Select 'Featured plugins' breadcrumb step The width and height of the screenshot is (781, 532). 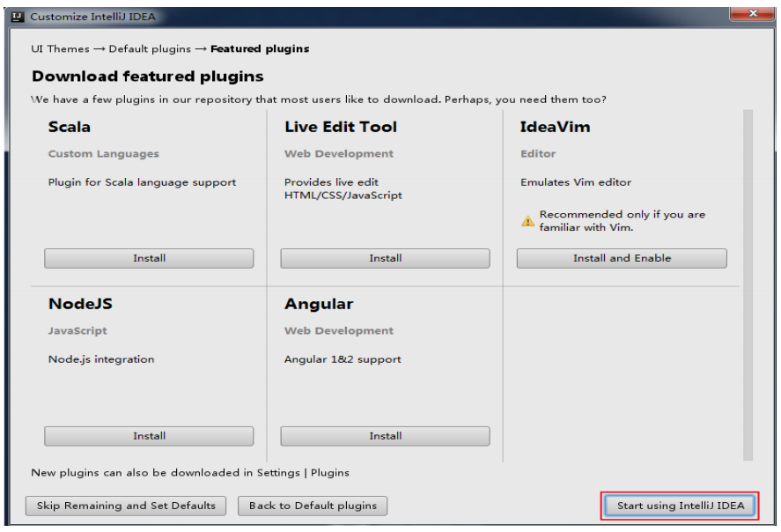260,48
